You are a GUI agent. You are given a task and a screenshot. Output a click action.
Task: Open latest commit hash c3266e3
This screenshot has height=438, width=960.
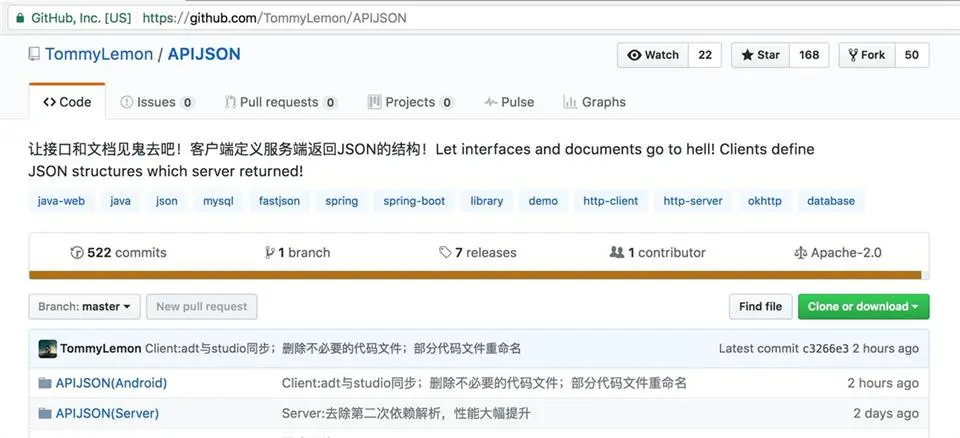(825, 349)
